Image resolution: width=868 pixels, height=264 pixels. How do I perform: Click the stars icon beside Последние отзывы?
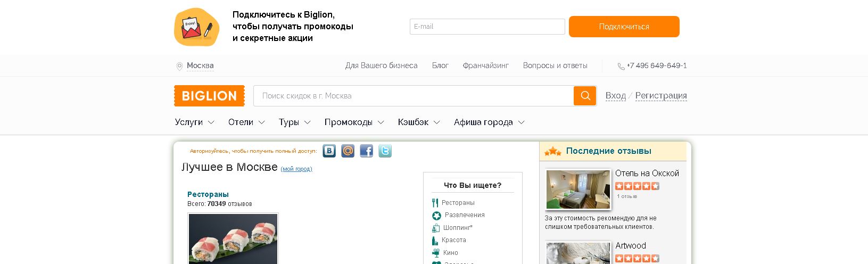coord(552,151)
